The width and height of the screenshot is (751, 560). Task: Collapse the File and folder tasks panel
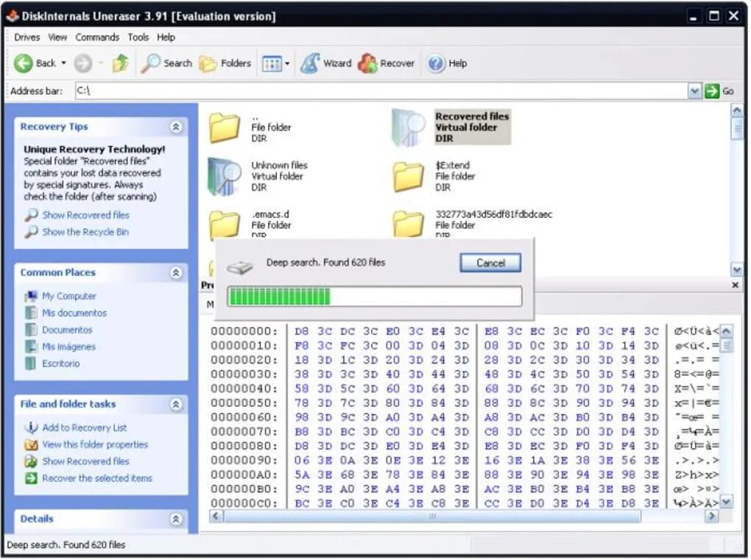(176, 405)
